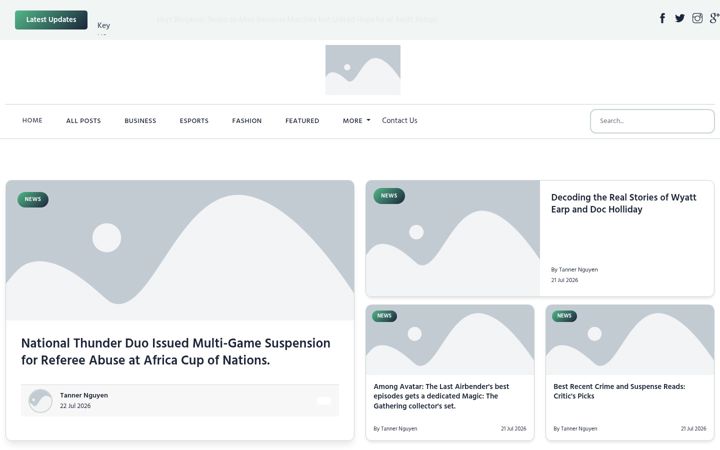The width and height of the screenshot is (720, 450).
Task: Click Tanner Nguyen's round avatar
Action: tap(40, 400)
